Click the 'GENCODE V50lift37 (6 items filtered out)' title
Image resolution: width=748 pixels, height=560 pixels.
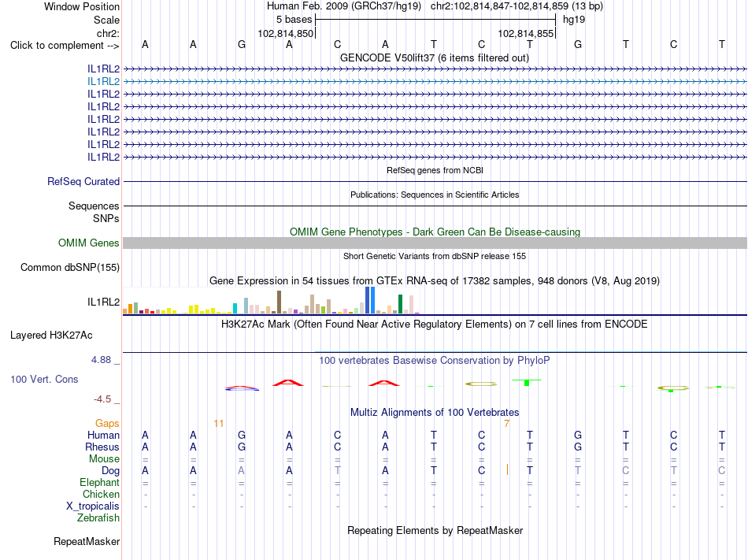435,58
